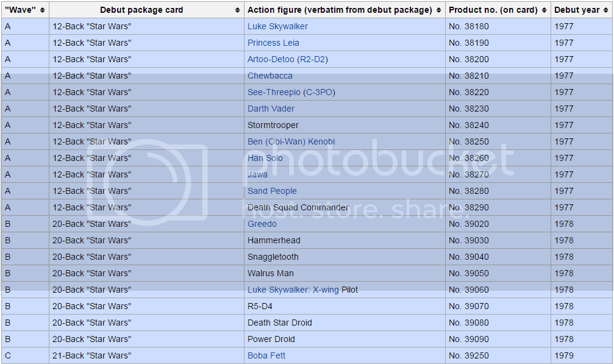Select product number No. 38250
This screenshot has height=364, width=614.
point(469,141)
